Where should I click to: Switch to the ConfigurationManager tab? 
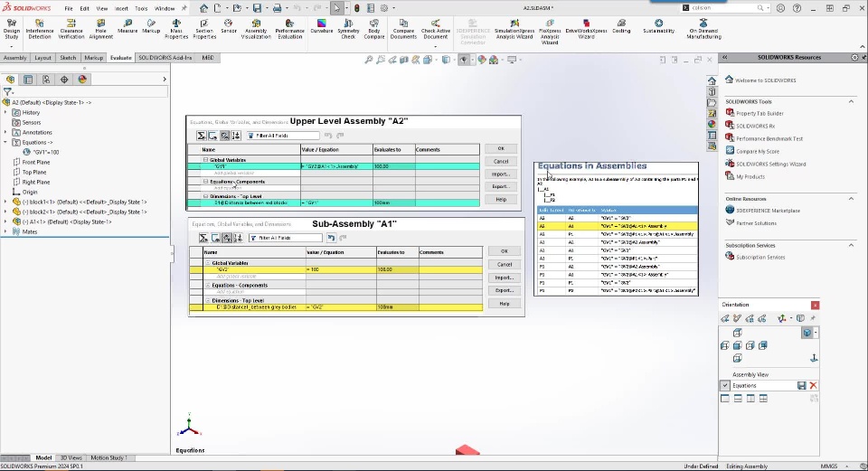coord(46,80)
